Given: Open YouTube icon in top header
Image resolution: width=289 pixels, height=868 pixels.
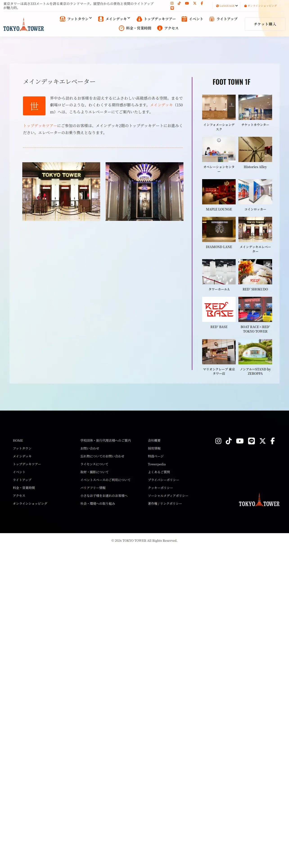Looking at the screenshot, I should tap(187, 3).
